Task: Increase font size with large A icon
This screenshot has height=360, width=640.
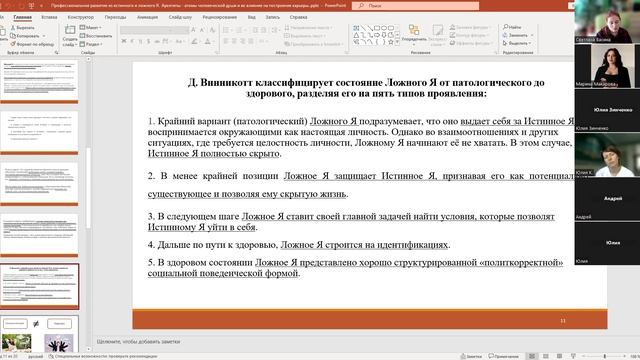Action: [193, 30]
